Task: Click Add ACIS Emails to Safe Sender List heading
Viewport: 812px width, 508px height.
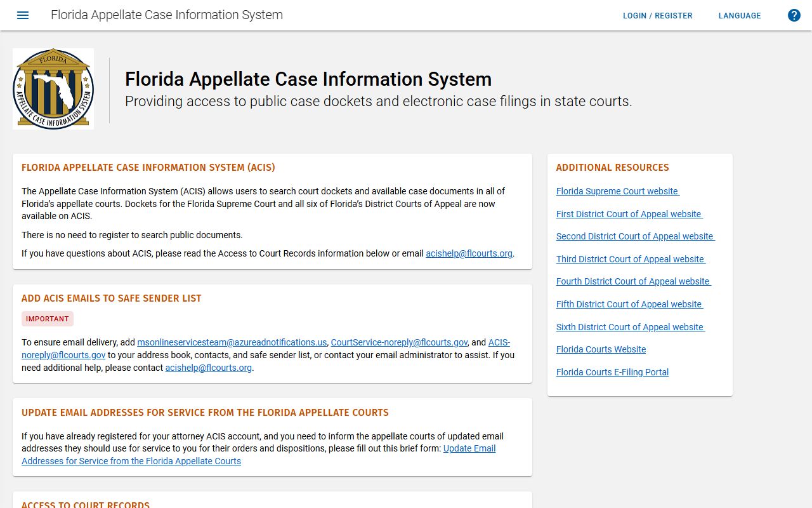Action: [x=112, y=298]
